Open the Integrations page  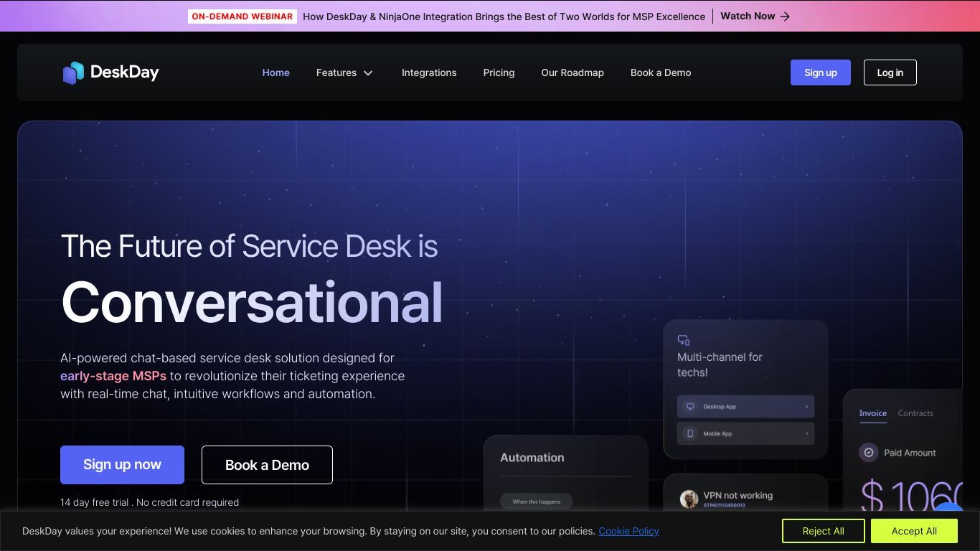[429, 72]
